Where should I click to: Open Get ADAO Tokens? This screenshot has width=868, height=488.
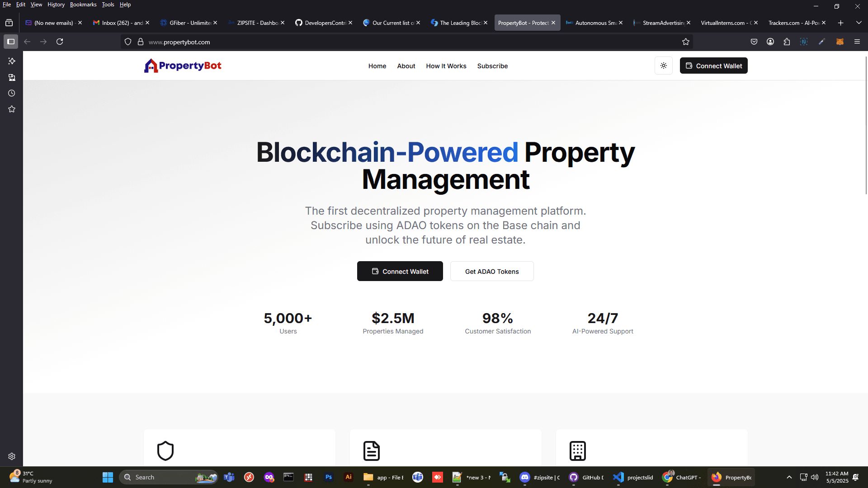coord(492,271)
